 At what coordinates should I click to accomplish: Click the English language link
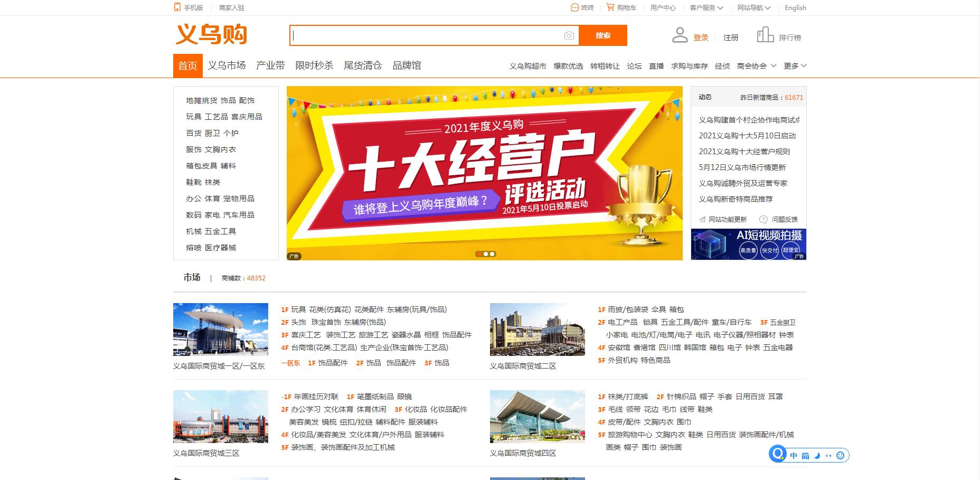coord(795,7)
